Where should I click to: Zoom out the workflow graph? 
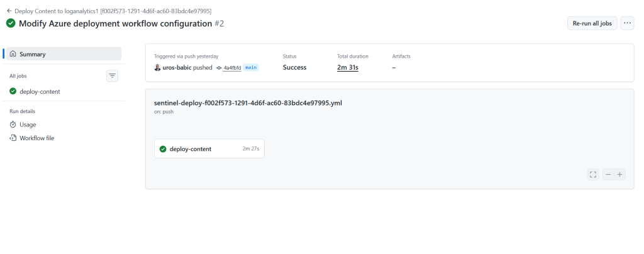(608, 175)
